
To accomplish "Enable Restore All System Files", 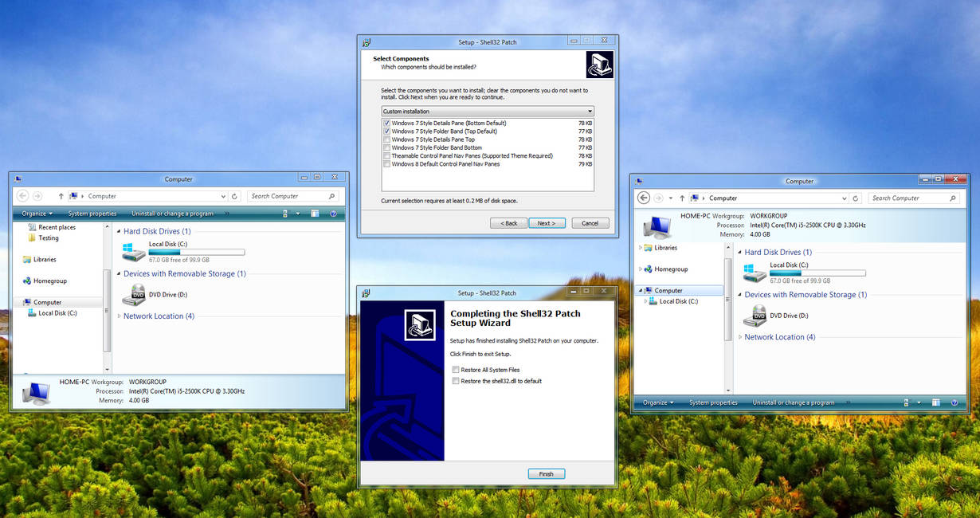I will tap(457, 369).
